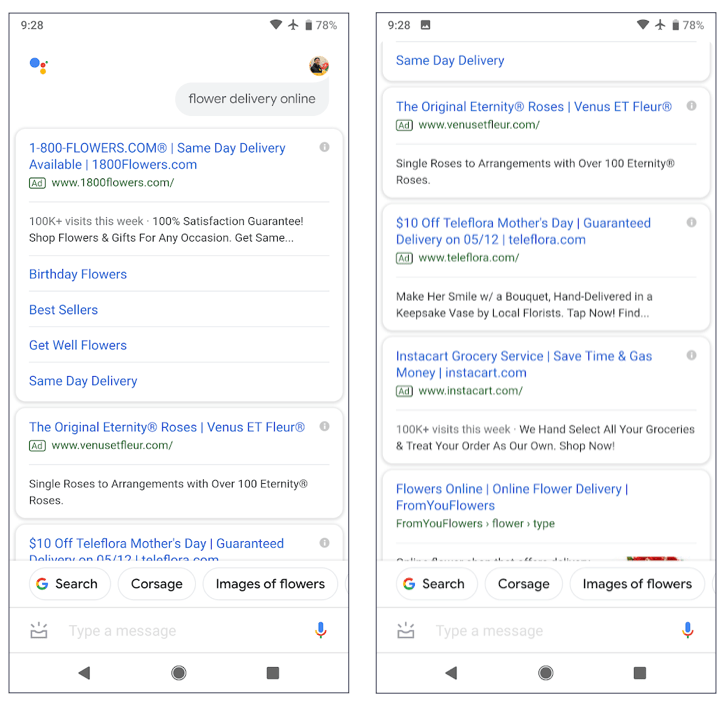Tap info icon on 1-800-FLOWERS ad, left phone
This screenshot has height=707, width=725.
[325, 147]
